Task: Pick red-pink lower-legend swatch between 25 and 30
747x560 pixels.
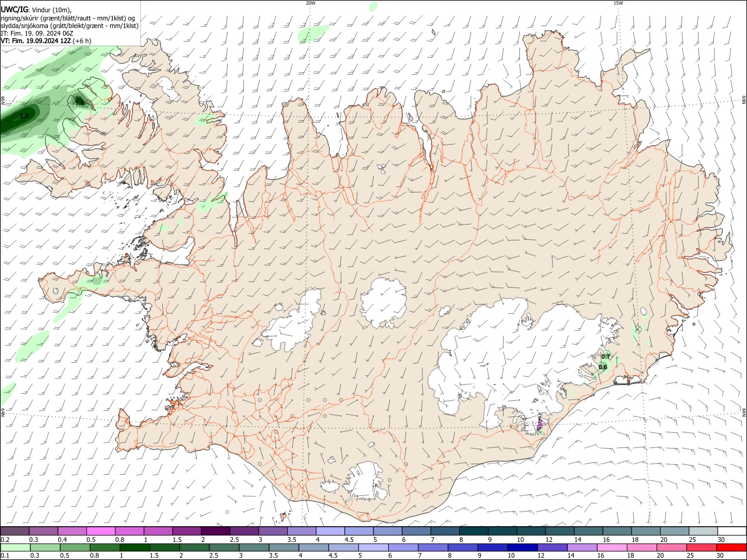Action: click(x=701, y=547)
